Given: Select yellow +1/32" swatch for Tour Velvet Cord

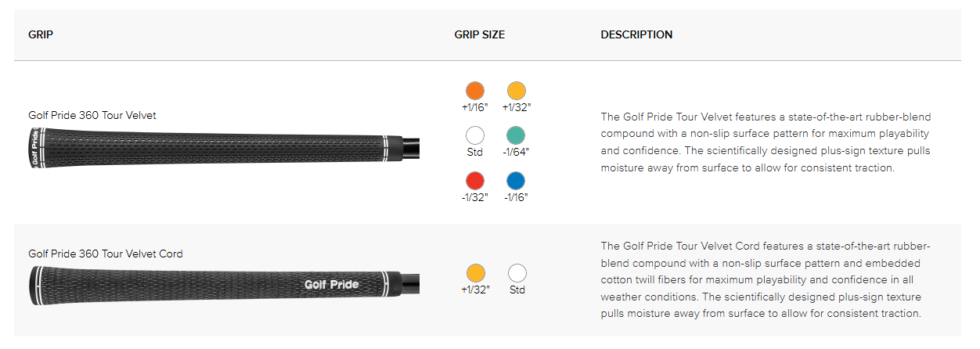Looking at the screenshot, I should [474, 273].
